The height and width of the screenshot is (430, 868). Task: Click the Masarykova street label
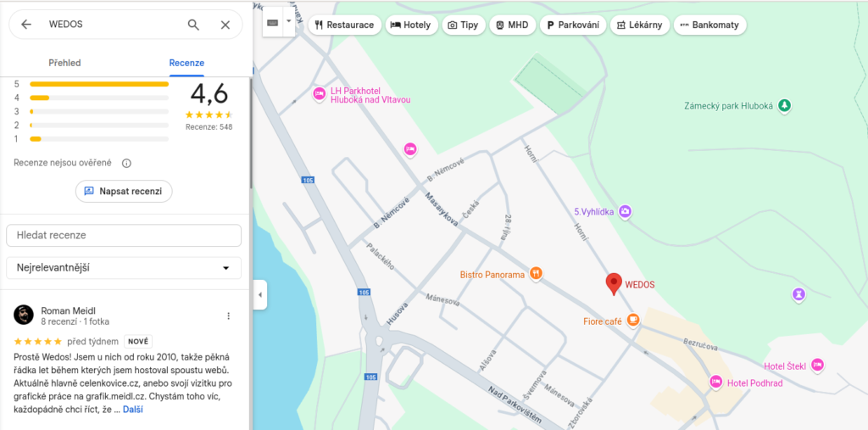441,209
